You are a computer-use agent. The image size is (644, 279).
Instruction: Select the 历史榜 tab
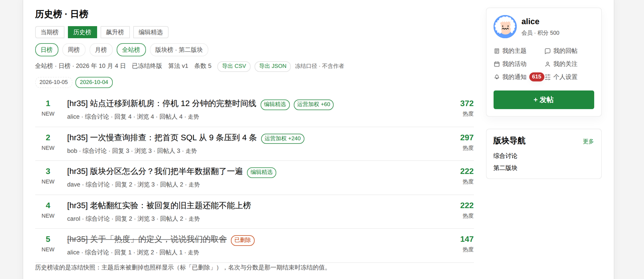click(83, 32)
